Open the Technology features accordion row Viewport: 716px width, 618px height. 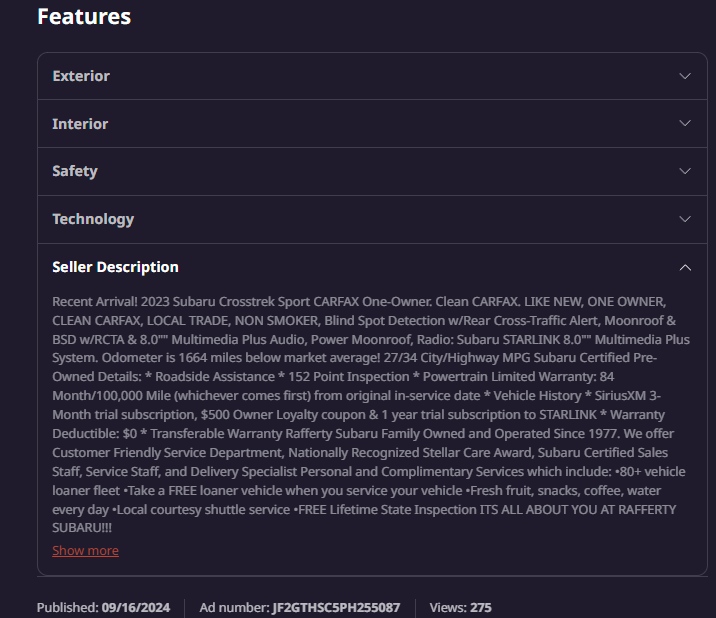coord(372,219)
